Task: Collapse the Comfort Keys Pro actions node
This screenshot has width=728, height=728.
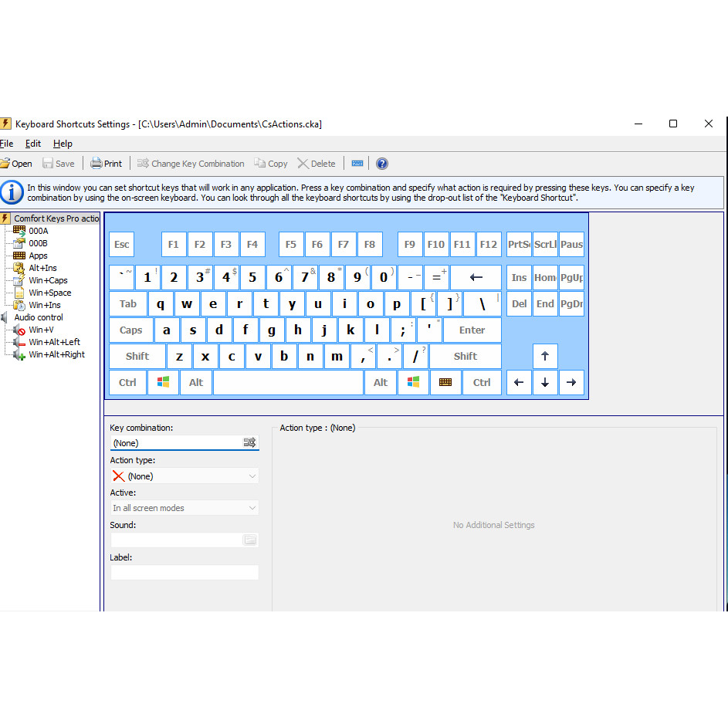Action: click(56, 218)
